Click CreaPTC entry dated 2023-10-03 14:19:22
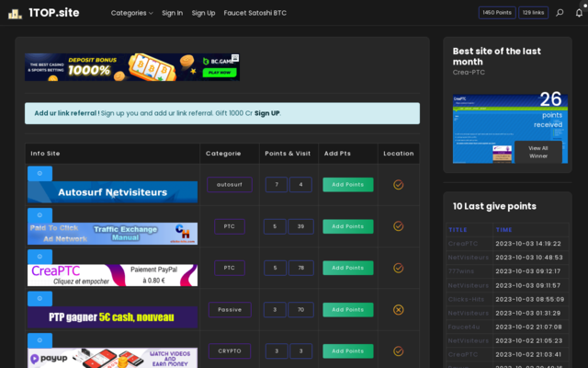 (x=463, y=244)
